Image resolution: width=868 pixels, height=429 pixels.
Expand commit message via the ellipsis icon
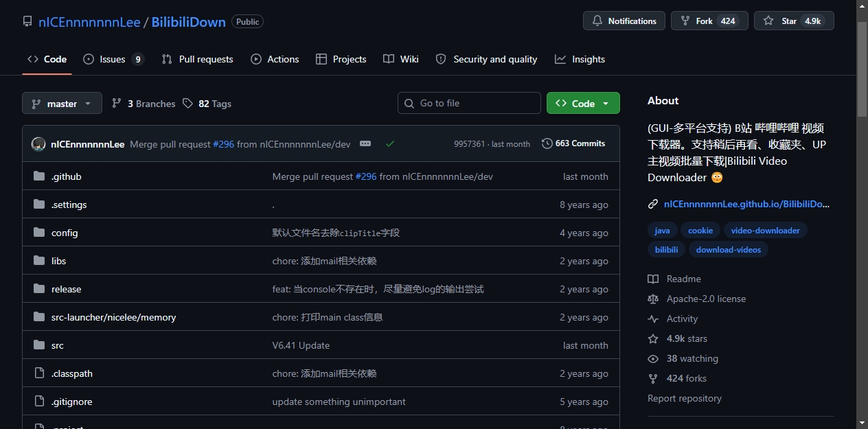365,143
